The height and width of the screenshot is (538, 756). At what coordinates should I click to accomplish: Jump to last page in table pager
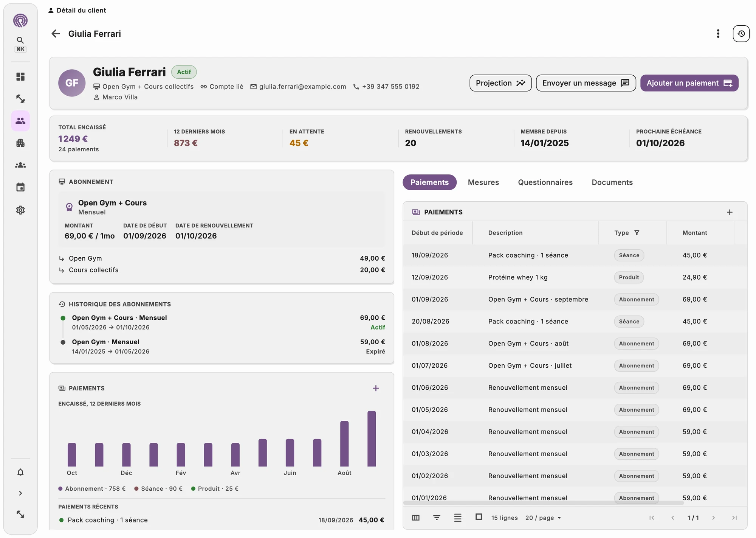pos(734,518)
